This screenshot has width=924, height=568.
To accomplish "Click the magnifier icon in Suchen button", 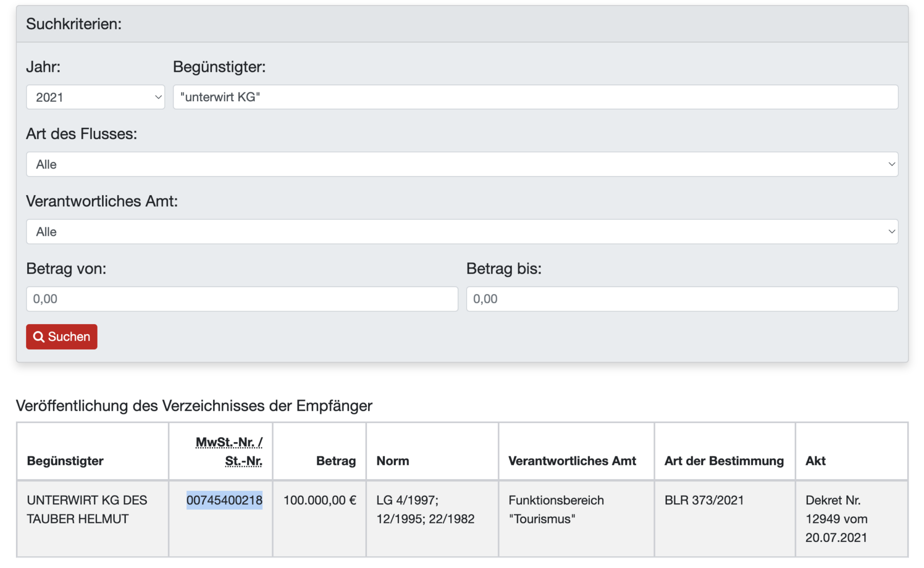I will click(38, 337).
